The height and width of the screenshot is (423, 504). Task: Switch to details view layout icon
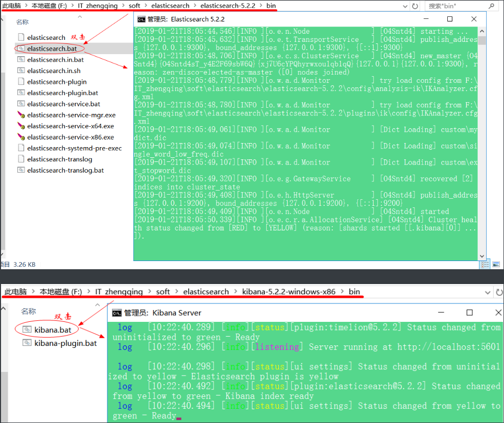(x=485, y=265)
